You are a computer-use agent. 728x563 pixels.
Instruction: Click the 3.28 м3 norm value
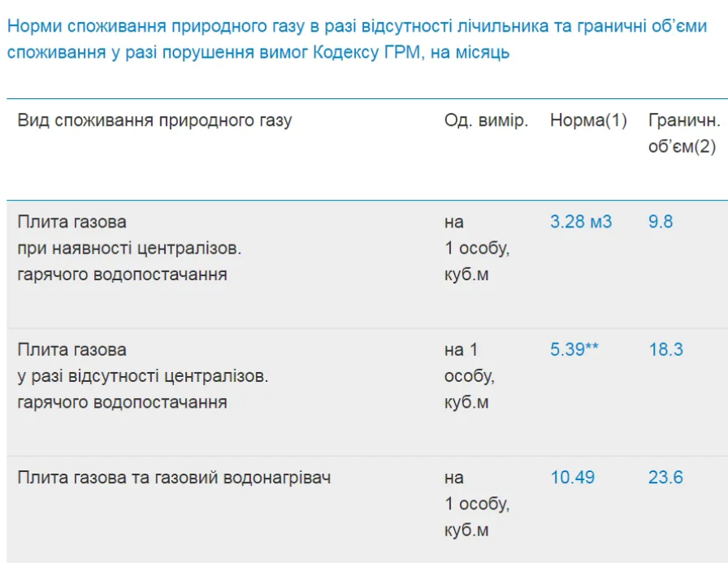point(581,222)
